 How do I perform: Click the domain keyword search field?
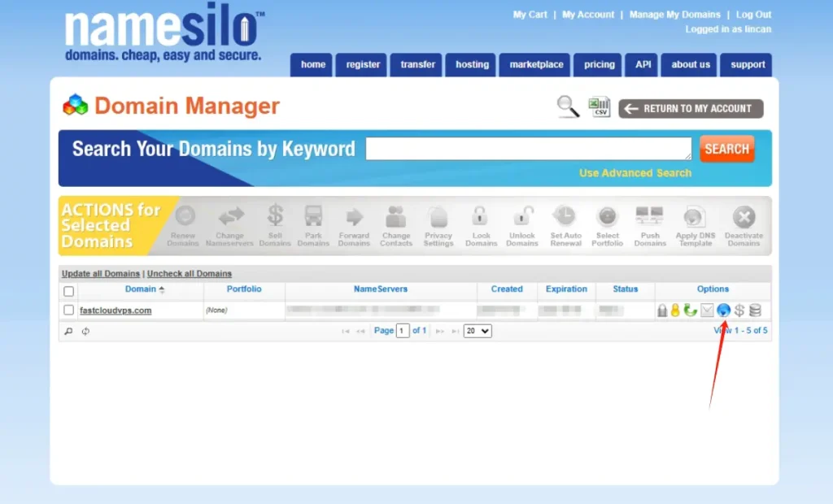528,149
